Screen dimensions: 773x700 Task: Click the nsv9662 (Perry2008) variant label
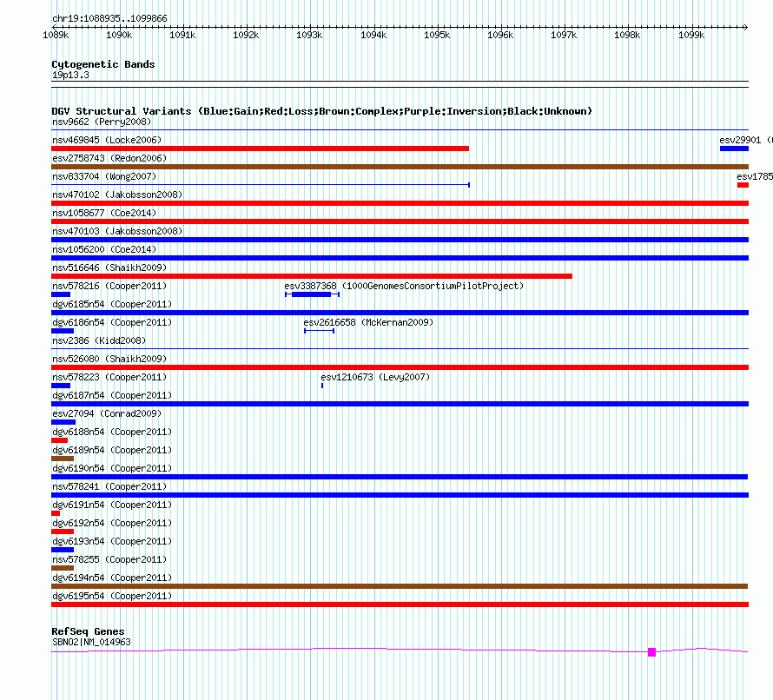click(102, 122)
